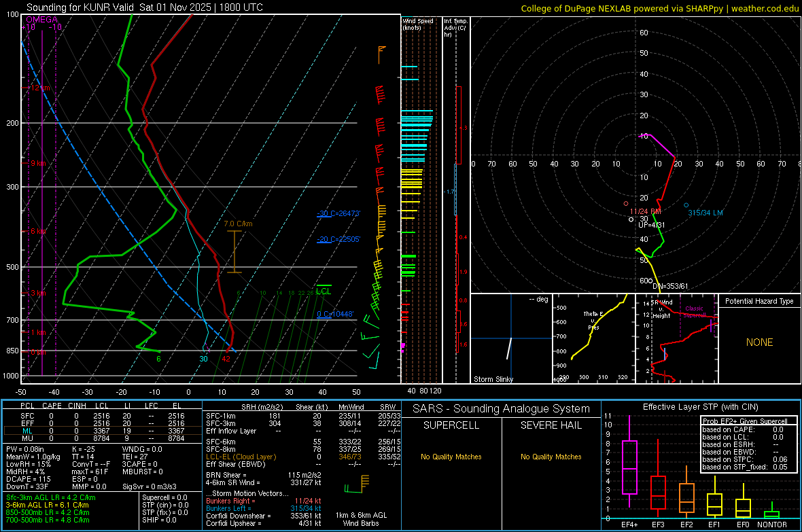The height and width of the screenshot is (532, 802).
Task: Click the 1km & 6km AGL wind barbs icon
Action: pyautogui.click(x=357, y=484)
